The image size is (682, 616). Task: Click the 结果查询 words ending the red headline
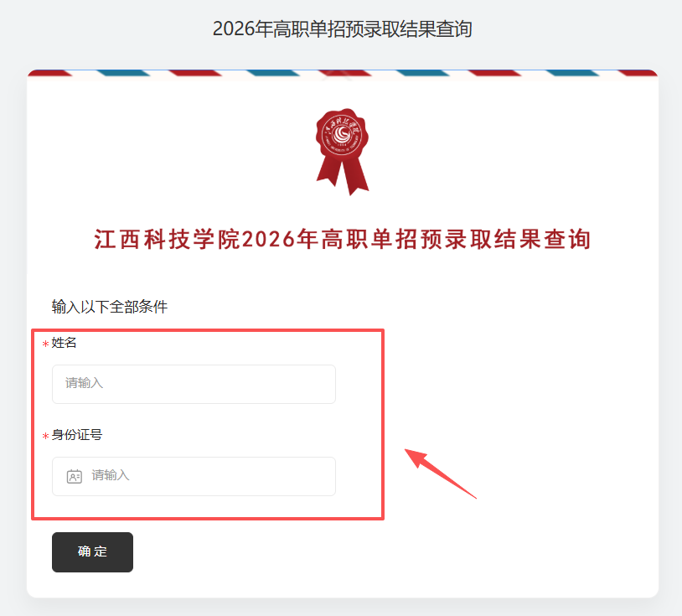543,240
